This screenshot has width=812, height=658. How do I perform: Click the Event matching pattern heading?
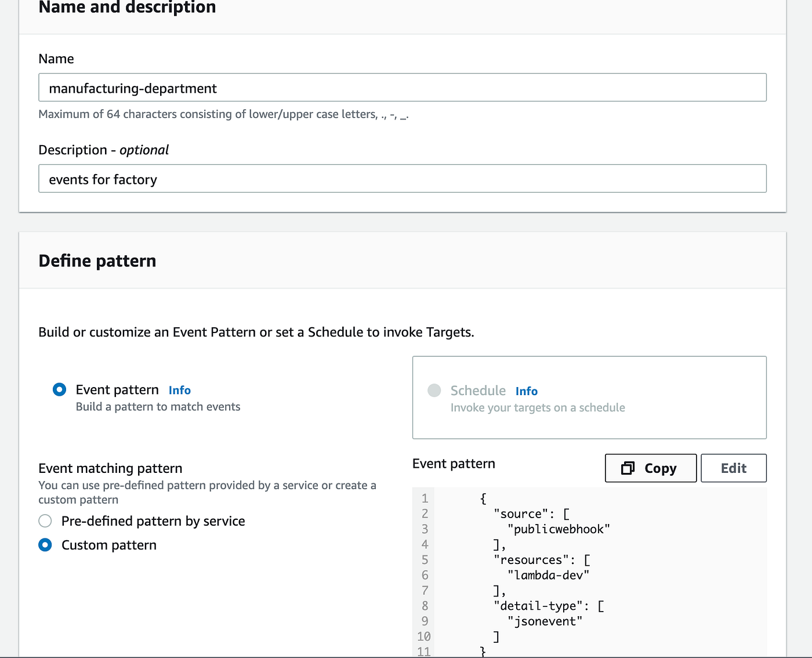(x=110, y=468)
